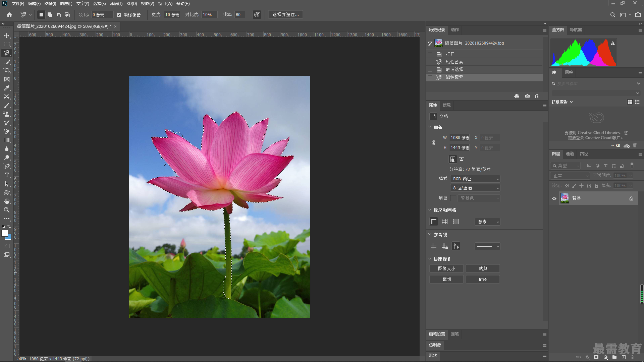The height and width of the screenshot is (362, 644).
Task: Select the Move tool
Action: pyautogui.click(x=7, y=36)
